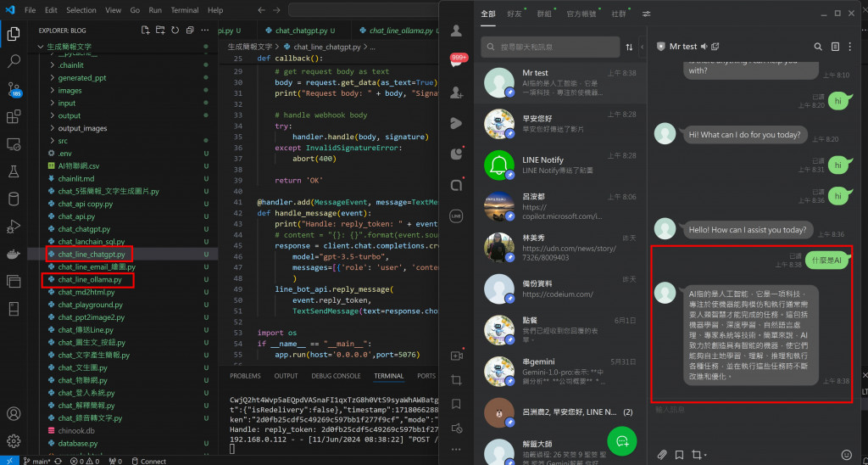Open Remote Explorer in the VS Code activity bar
The height and width of the screenshot is (465, 868).
pyautogui.click(x=14, y=144)
